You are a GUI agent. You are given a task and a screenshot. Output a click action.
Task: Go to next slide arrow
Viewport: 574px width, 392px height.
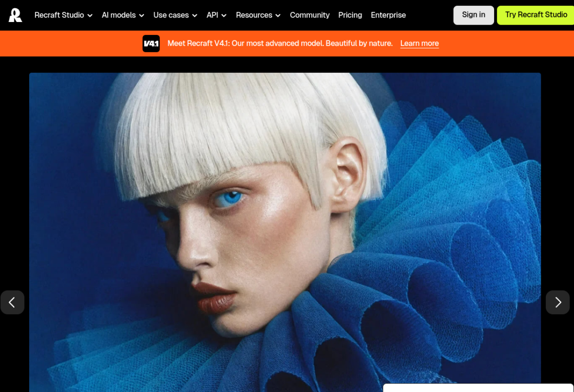(558, 302)
